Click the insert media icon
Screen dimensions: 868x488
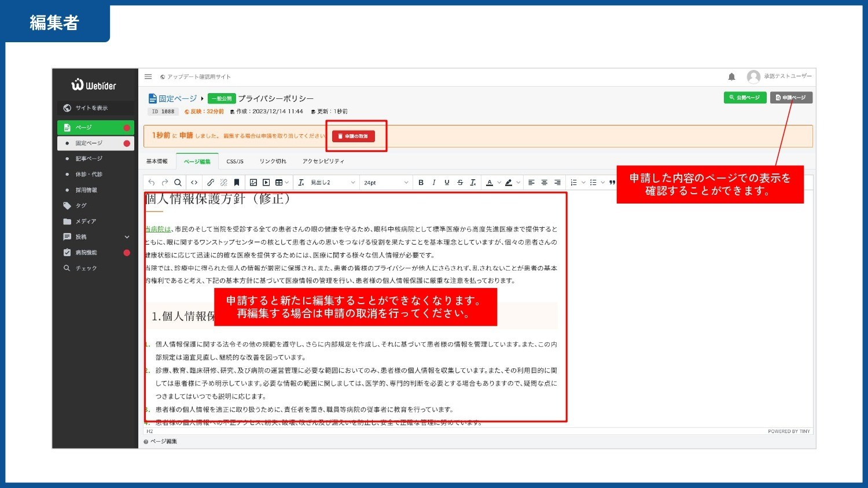(266, 183)
